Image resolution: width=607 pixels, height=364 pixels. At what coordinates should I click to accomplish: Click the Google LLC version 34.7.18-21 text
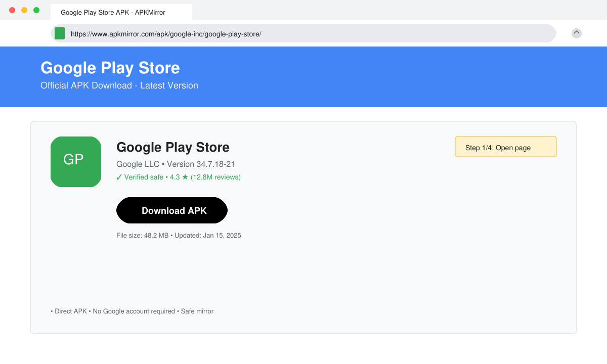pyautogui.click(x=176, y=164)
